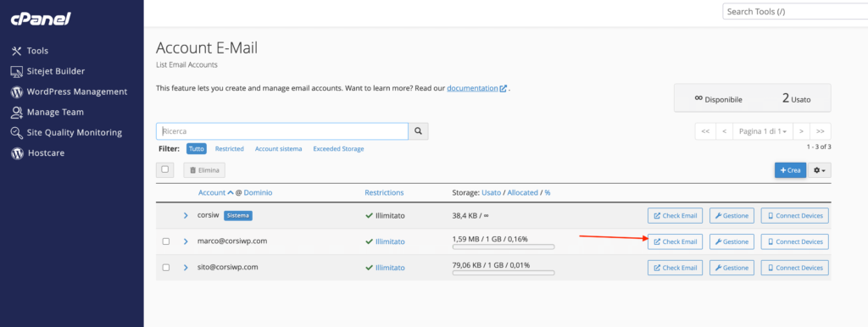Viewport: 868px width, 327px height.
Task: Tick the select-all accounts checkbox
Action: pos(165,169)
